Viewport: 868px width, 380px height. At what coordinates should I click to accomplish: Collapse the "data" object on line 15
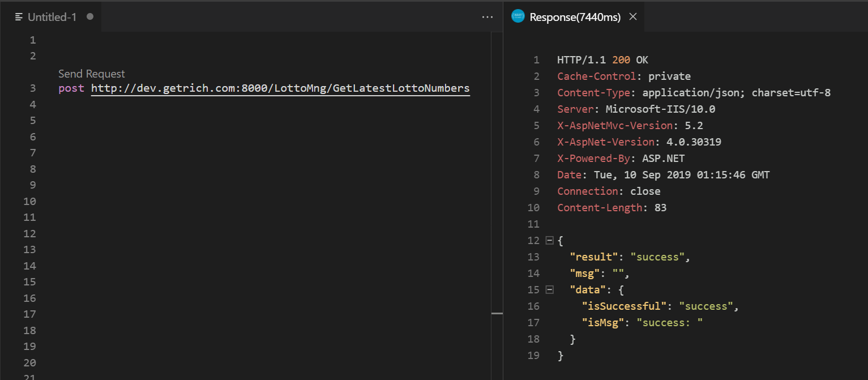coord(549,289)
